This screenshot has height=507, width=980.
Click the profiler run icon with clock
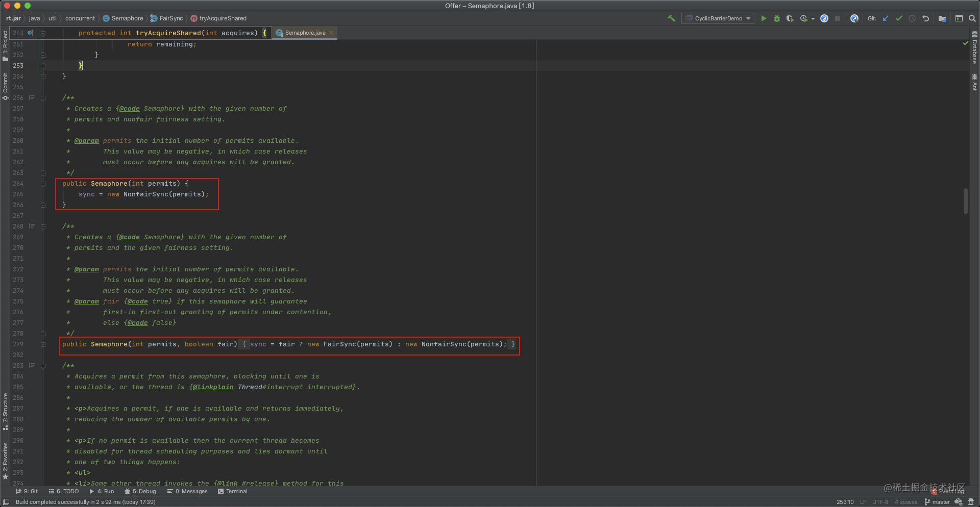(804, 18)
